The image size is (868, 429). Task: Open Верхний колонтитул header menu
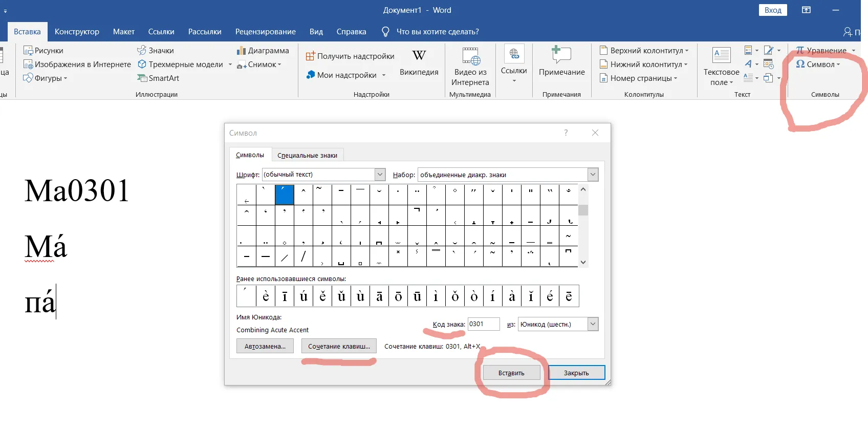coord(644,51)
